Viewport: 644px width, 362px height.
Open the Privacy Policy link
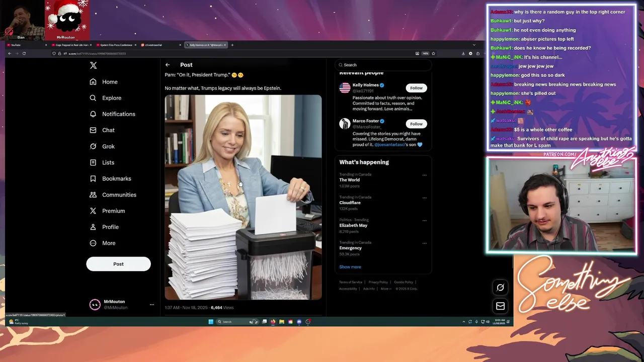click(x=378, y=282)
